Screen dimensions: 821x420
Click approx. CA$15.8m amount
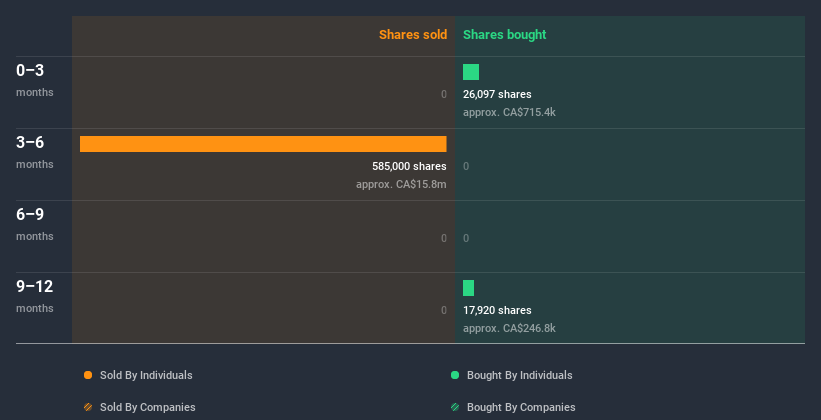[401, 184]
